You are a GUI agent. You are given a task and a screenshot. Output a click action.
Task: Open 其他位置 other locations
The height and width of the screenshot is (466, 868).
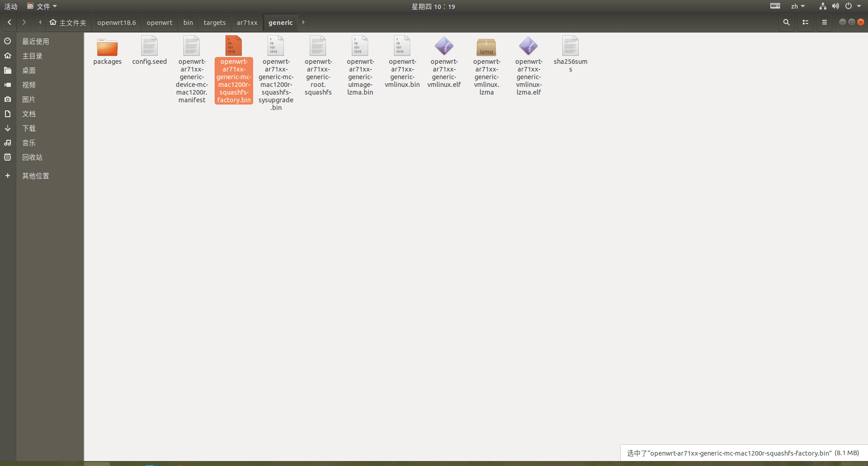coord(36,176)
